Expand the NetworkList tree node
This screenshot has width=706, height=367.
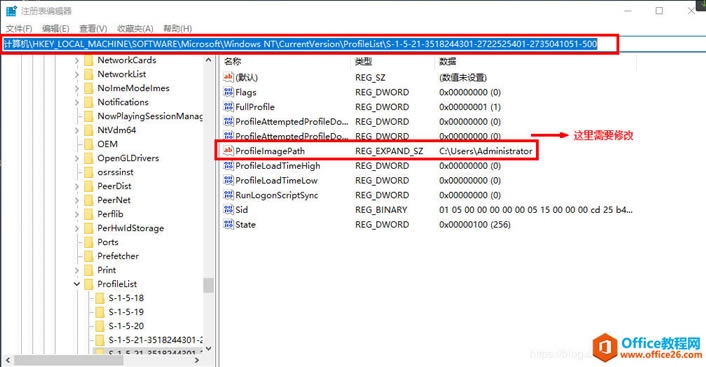point(77,74)
